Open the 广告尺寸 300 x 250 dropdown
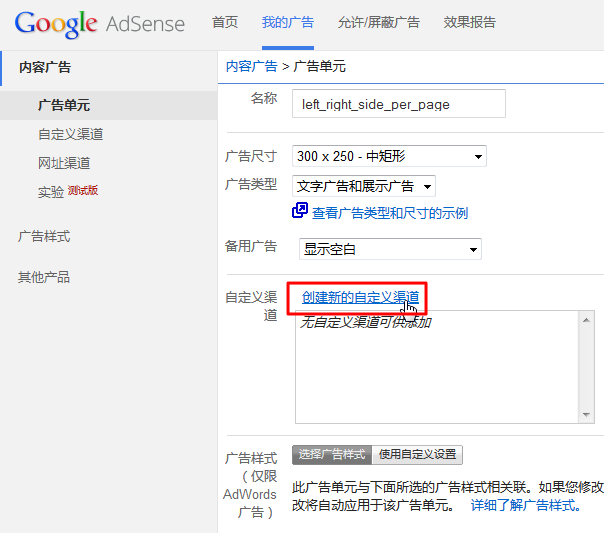This screenshot has height=533, width=604. 389,156
